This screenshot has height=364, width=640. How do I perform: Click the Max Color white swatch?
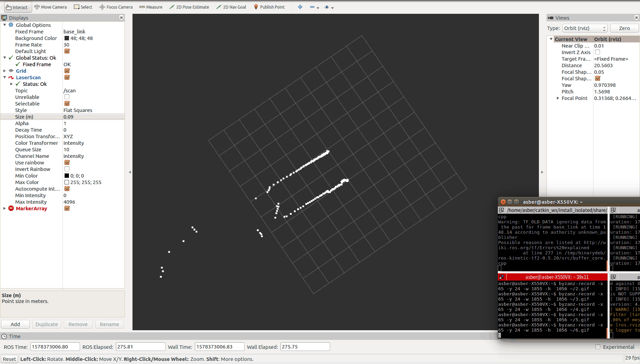click(67, 182)
